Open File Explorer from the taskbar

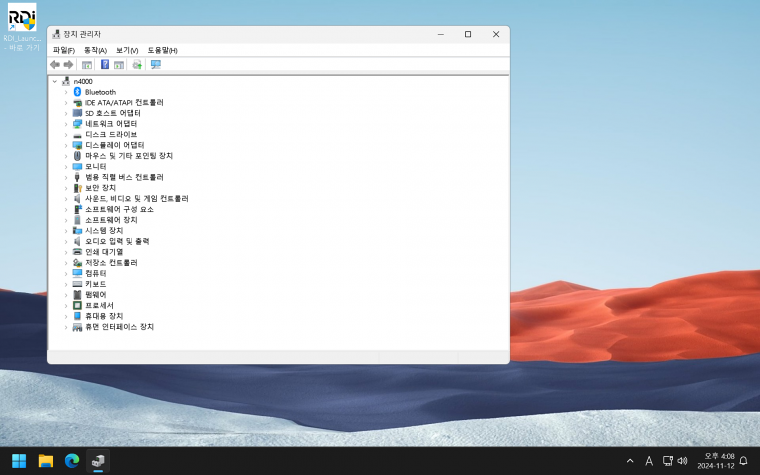coord(46,461)
